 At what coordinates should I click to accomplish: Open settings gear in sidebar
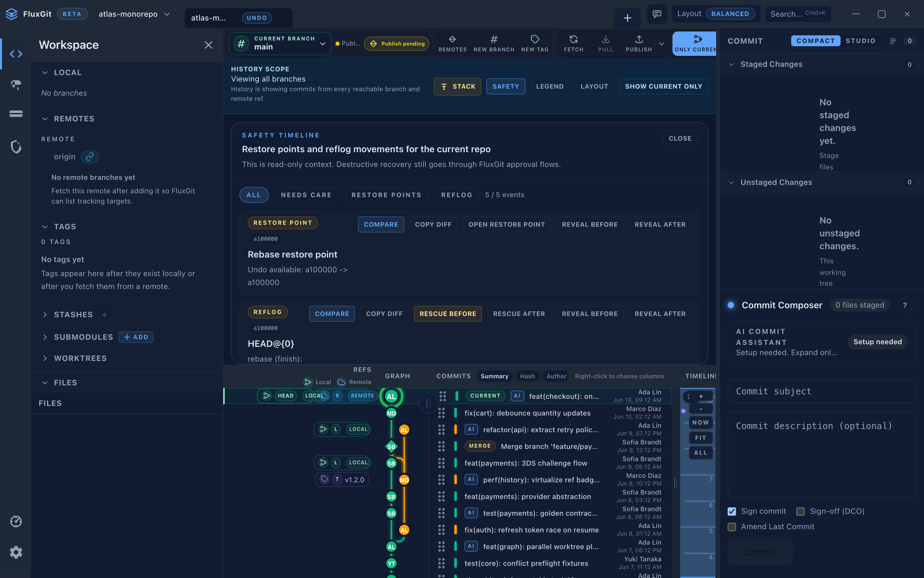[x=16, y=552]
